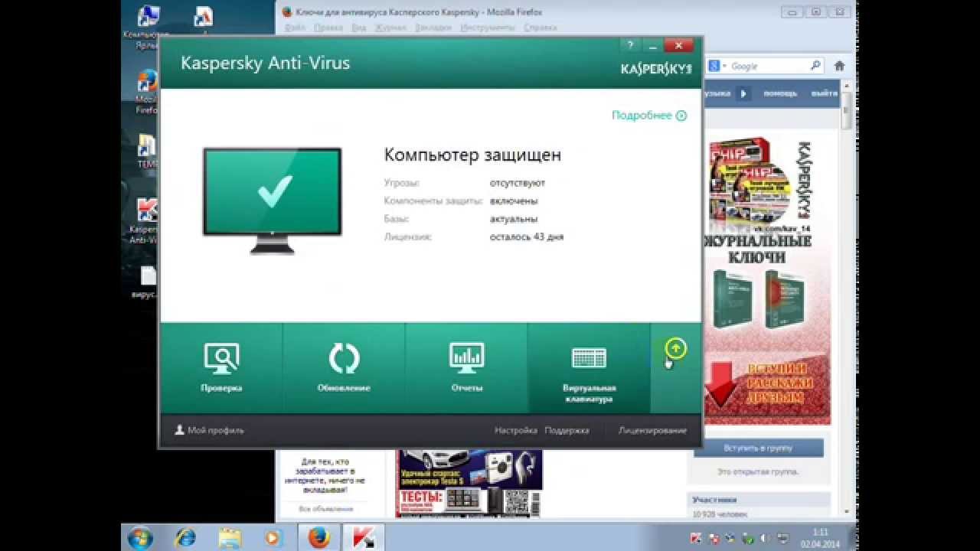Screen dimensions: 980x551
Task: Open the помощь link on VK page
Action: pyautogui.click(x=779, y=93)
